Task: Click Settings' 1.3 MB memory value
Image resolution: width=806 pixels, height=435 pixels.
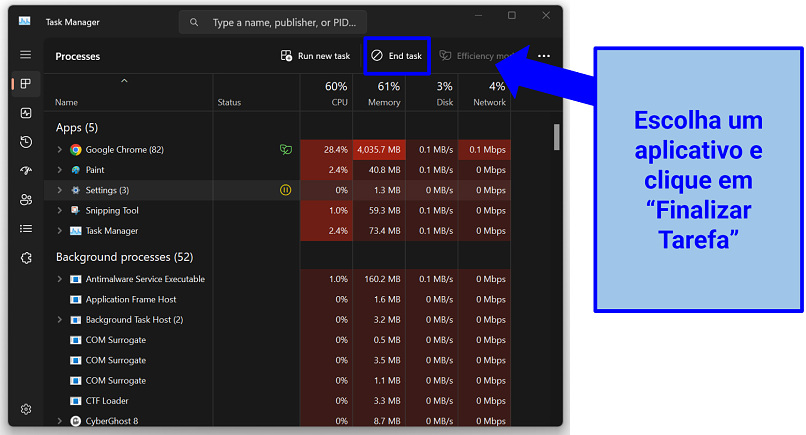Action: click(387, 190)
